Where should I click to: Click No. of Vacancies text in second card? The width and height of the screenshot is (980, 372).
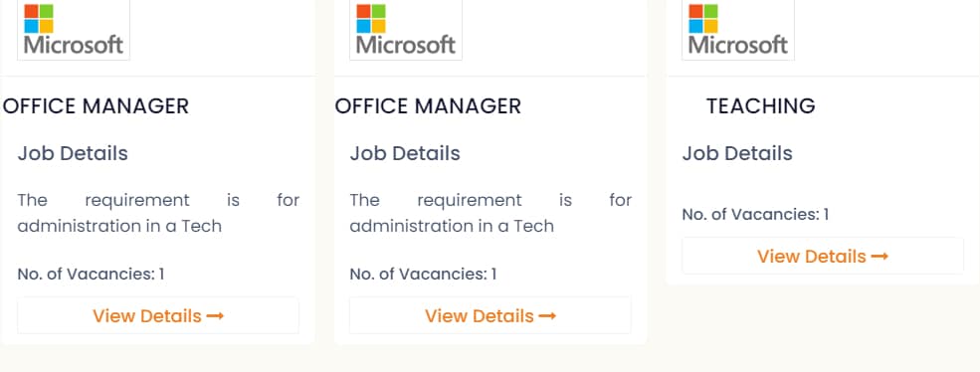click(423, 274)
